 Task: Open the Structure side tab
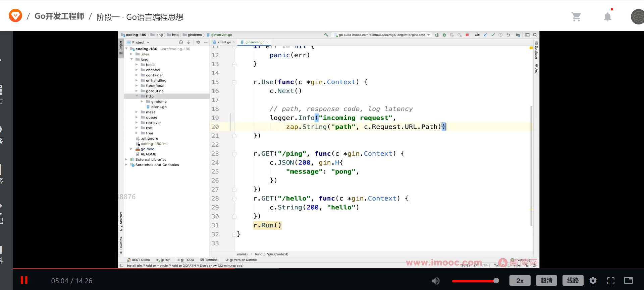pyautogui.click(x=121, y=221)
